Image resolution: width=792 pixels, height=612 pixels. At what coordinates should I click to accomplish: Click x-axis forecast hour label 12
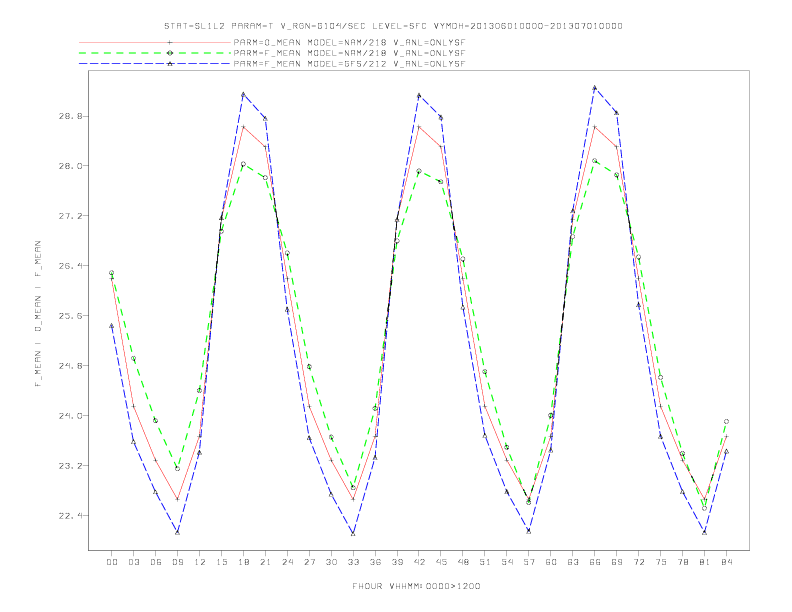pos(200,562)
